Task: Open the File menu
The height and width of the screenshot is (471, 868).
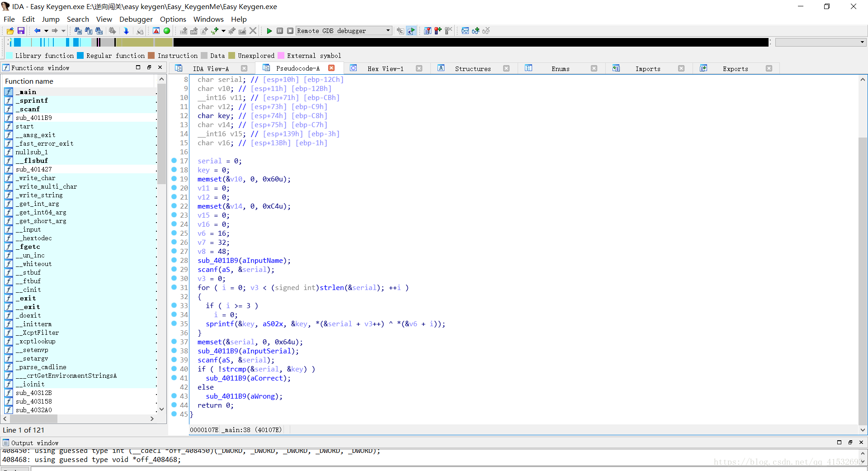Action: pyautogui.click(x=9, y=19)
